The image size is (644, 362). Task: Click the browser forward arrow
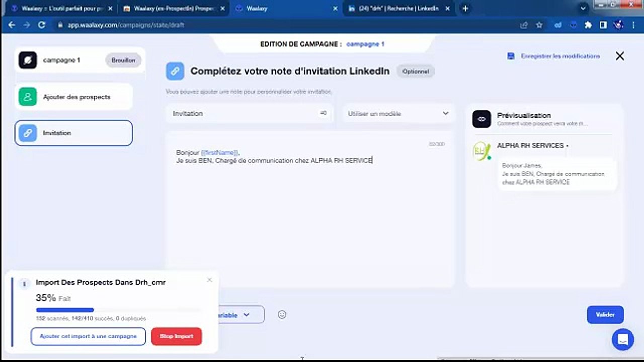(x=27, y=25)
